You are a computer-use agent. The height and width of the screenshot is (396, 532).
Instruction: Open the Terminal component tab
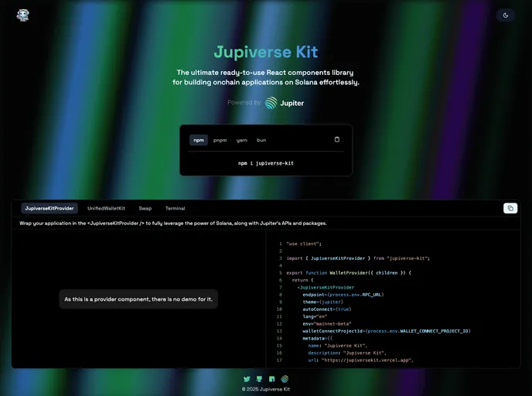click(175, 208)
